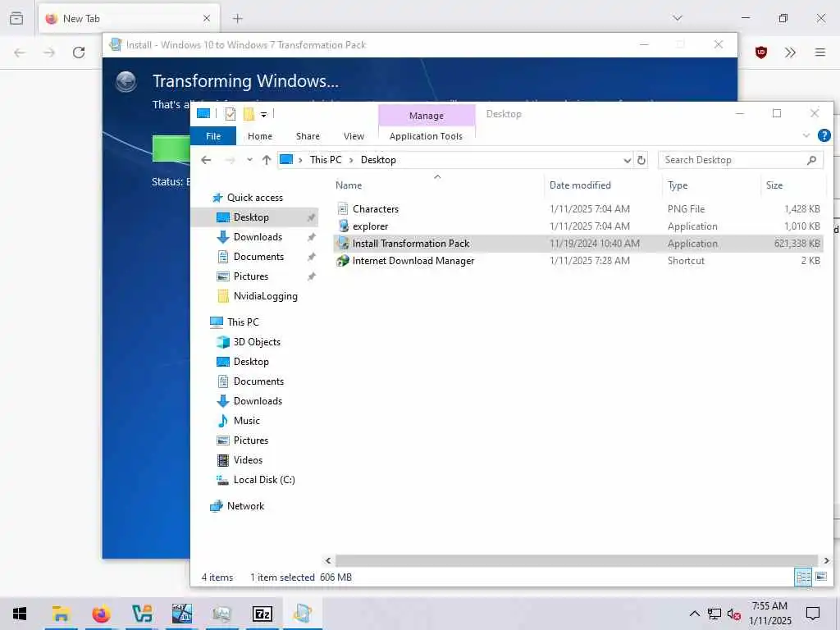The width and height of the screenshot is (840, 630).
Task: Open Pictures under This PC
Action: 251,441
